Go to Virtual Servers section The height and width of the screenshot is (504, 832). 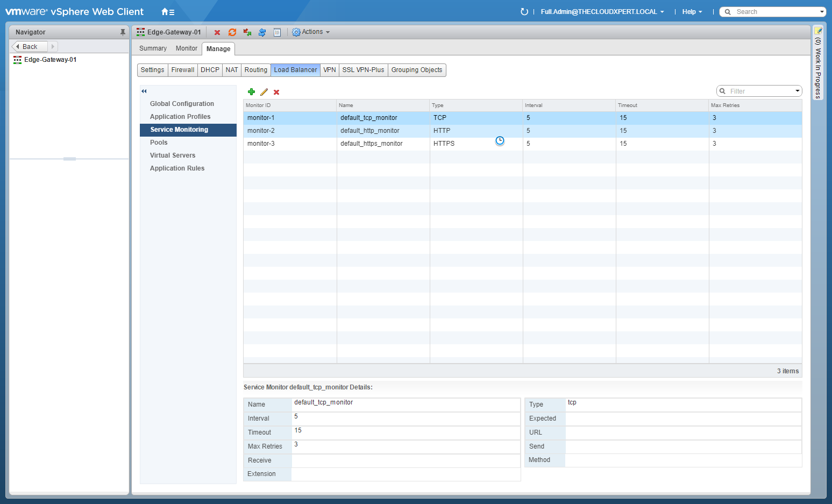173,155
